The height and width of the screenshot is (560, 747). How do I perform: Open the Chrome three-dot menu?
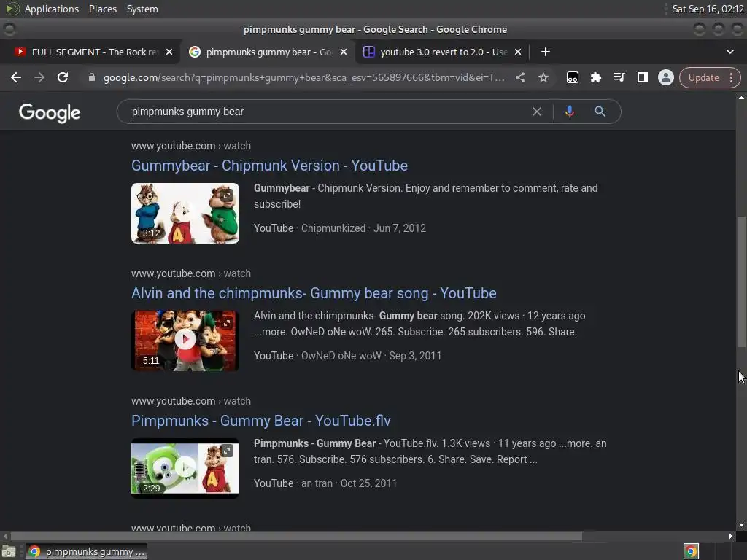(731, 77)
